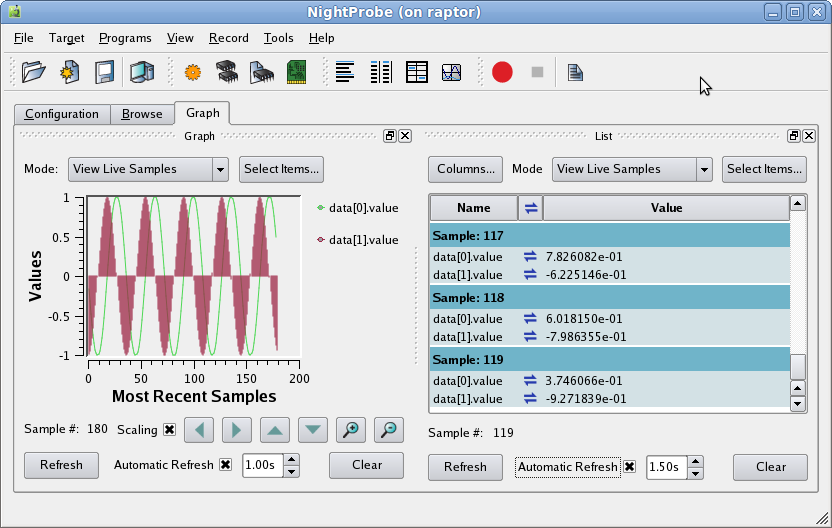Click the red record button in toolbar
This screenshot has width=832, height=528.
coord(502,72)
